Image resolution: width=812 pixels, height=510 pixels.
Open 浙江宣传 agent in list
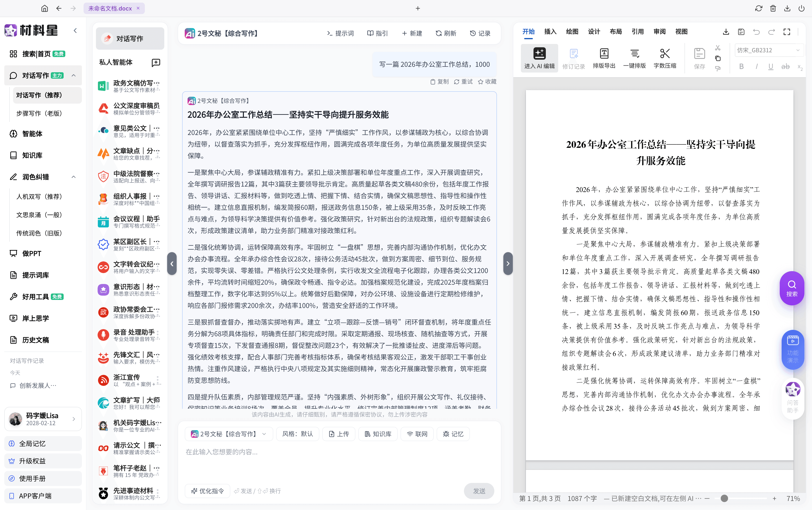pyautogui.click(x=130, y=380)
